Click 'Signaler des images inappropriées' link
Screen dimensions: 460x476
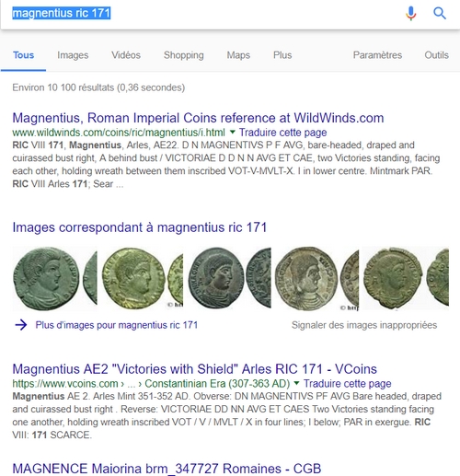point(364,325)
